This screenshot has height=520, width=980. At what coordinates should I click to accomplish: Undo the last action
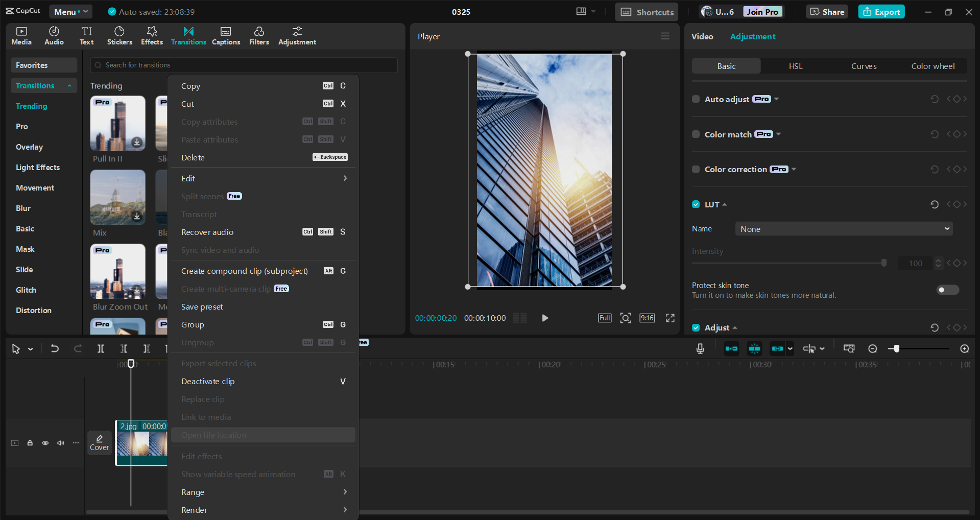(x=55, y=349)
